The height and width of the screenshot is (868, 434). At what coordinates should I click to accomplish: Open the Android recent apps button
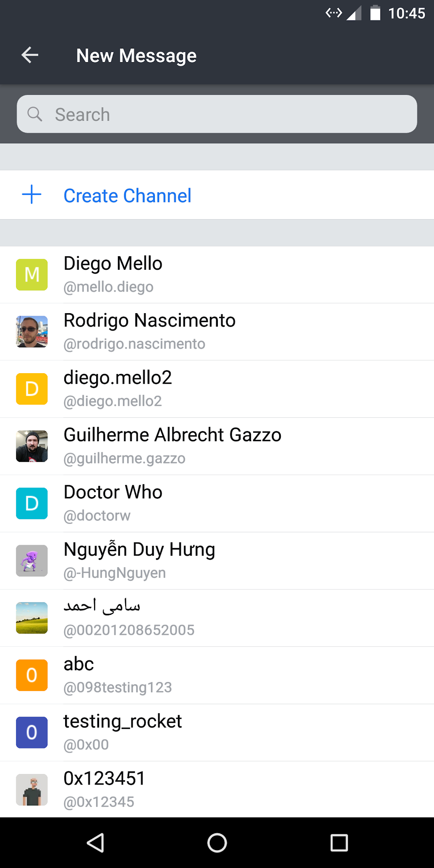point(339,842)
